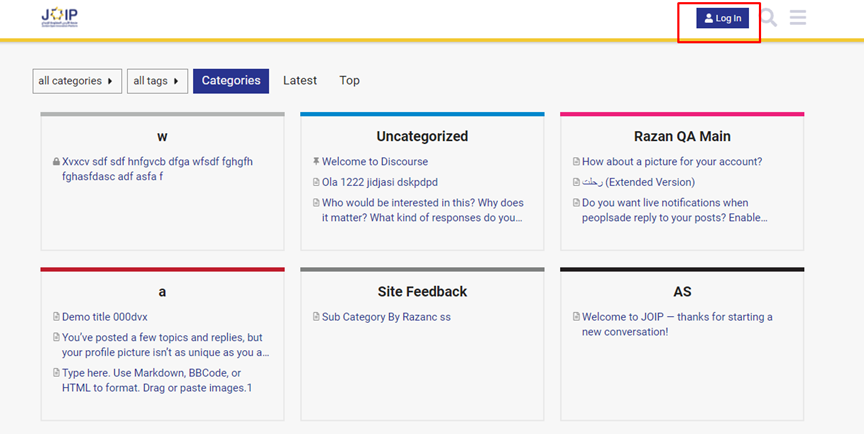
Task: Open the Welcome to Discourse topic
Action: (x=374, y=162)
